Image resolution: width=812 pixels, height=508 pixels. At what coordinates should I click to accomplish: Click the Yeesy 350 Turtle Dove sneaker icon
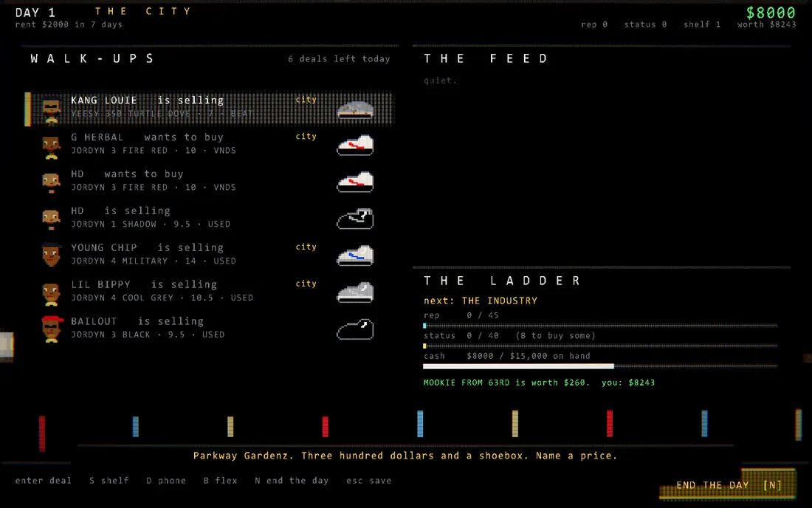[355, 110]
